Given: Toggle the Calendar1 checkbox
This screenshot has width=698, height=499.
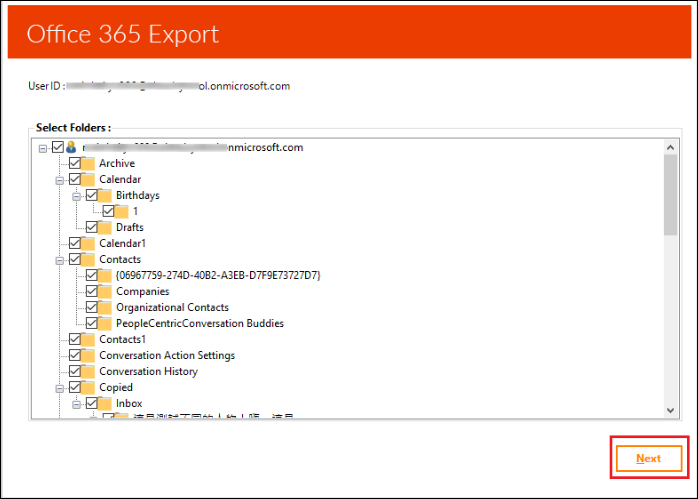Looking at the screenshot, I should 75,243.
